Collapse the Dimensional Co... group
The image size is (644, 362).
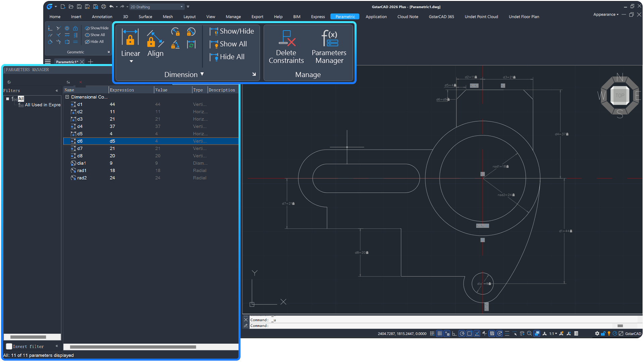point(67,97)
